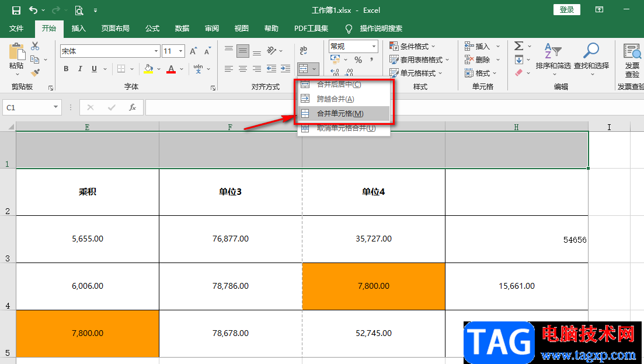Align text left
644x364 pixels.
(229, 68)
